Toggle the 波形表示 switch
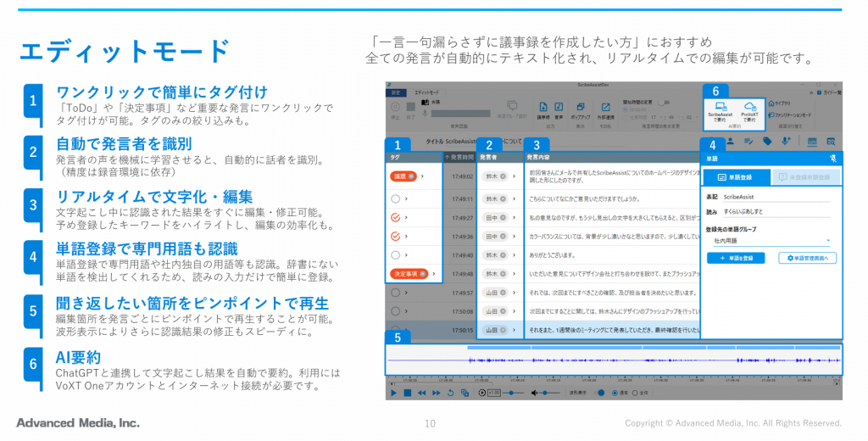The width and height of the screenshot is (868, 441). coord(598,393)
